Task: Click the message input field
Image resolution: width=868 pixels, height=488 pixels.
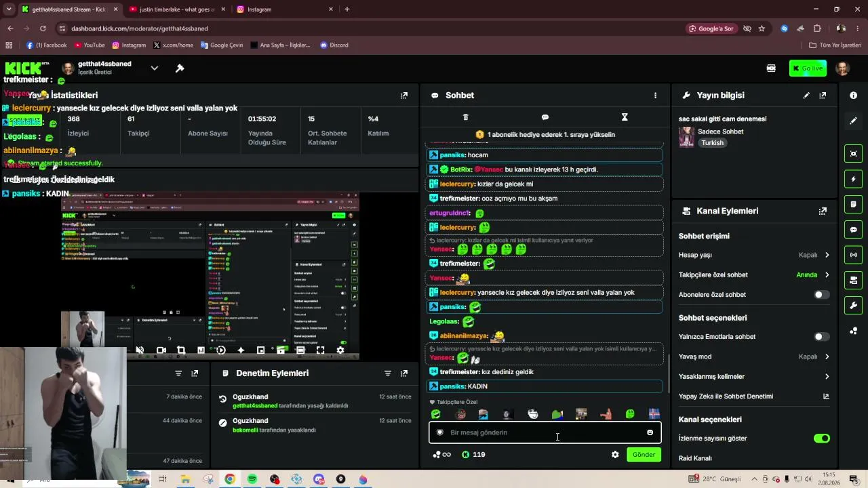Action: click(545, 432)
